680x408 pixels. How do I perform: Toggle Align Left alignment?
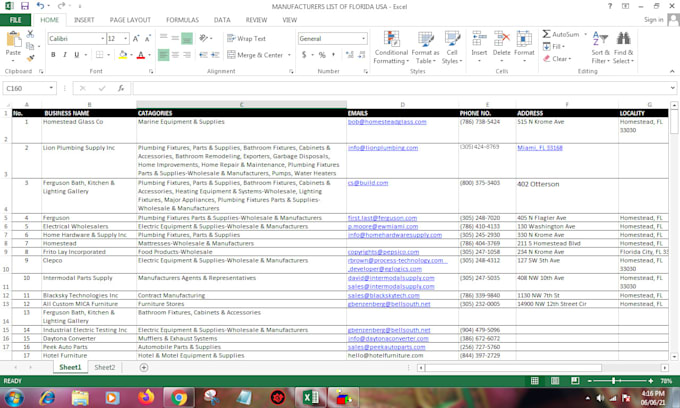163,55
